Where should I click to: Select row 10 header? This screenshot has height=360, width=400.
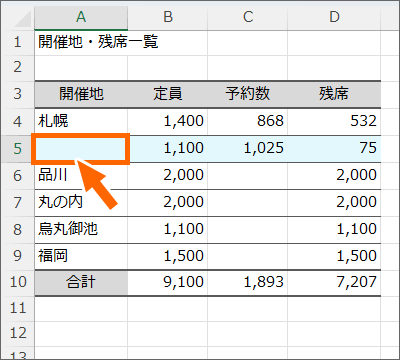coord(17,282)
